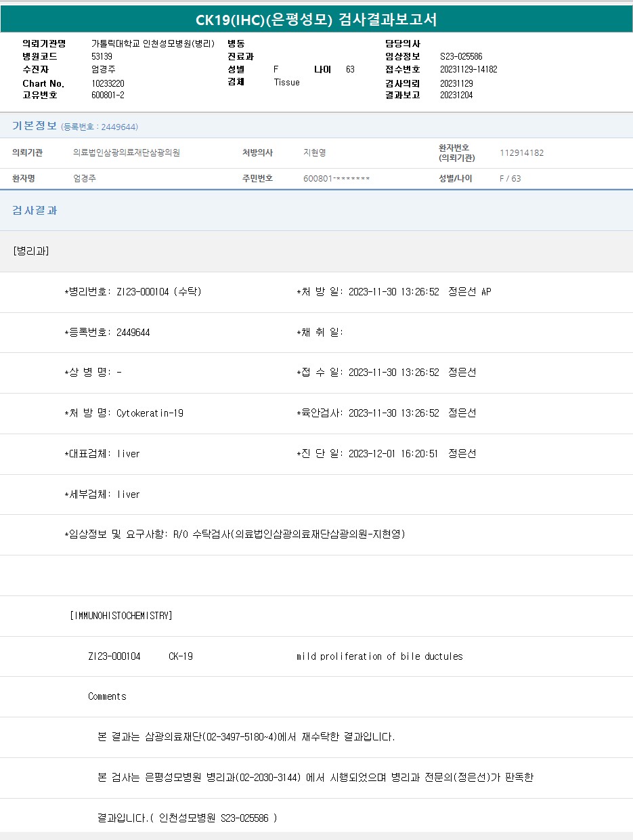
Task: Click the 병원코드 value 53139
Action: (x=102, y=56)
